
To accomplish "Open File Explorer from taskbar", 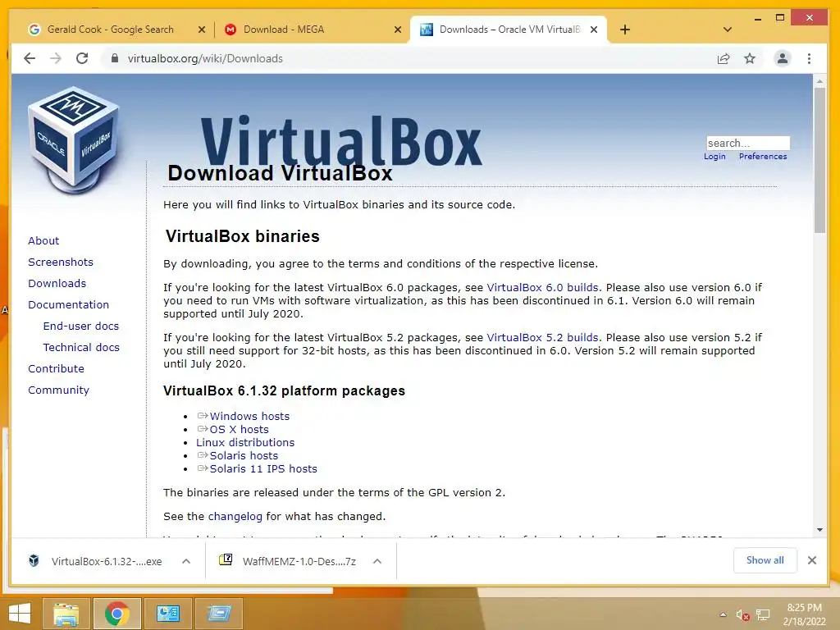I will [x=66, y=614].
